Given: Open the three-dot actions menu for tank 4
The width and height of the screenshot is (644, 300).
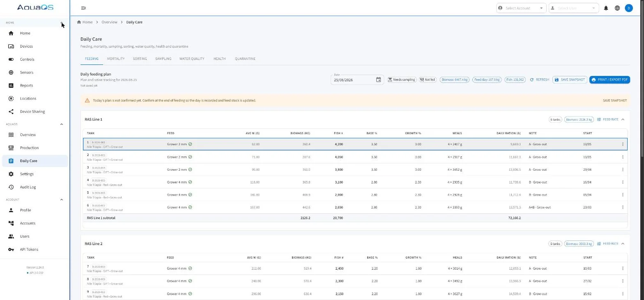Looking at the screenshot, I should point(623,182).
